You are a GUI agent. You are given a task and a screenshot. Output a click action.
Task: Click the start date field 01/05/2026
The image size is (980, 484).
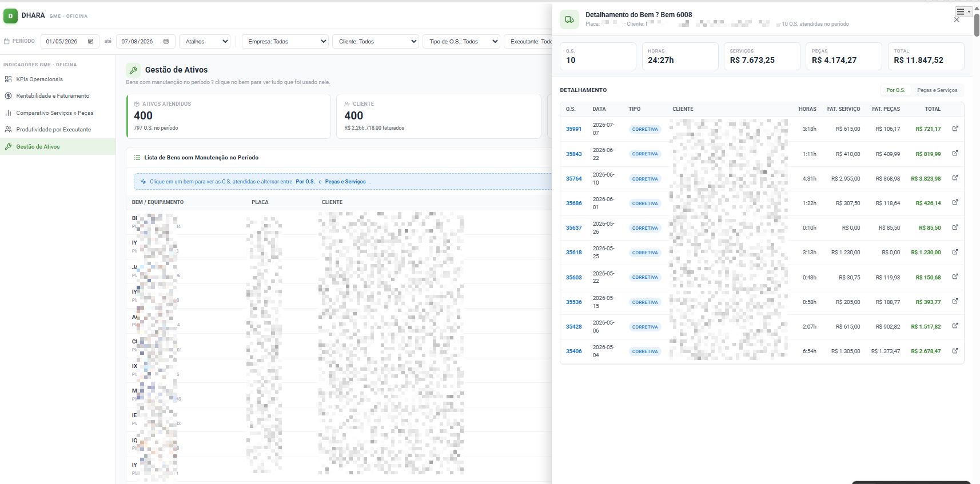[x=69, y=42]
